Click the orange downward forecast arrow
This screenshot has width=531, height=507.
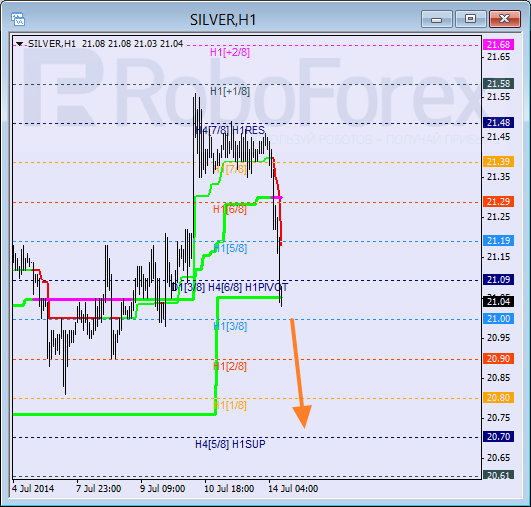click(300, 373)
